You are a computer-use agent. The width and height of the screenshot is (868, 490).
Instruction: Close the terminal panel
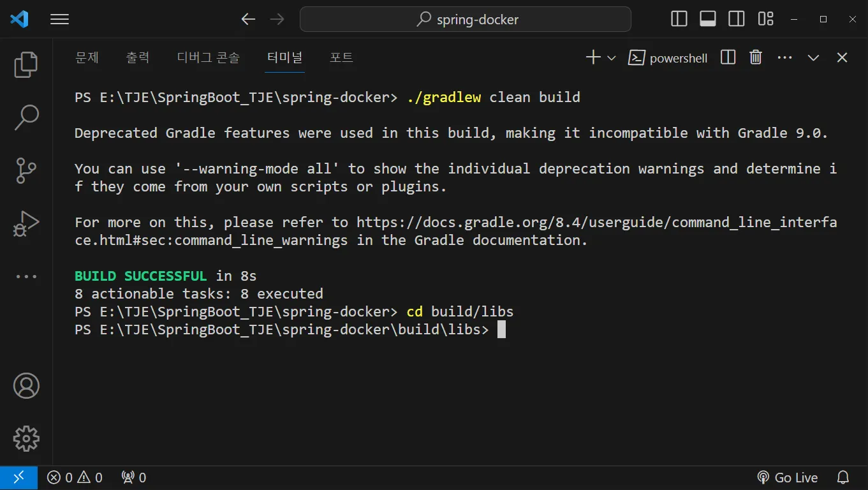coord(842,57)
